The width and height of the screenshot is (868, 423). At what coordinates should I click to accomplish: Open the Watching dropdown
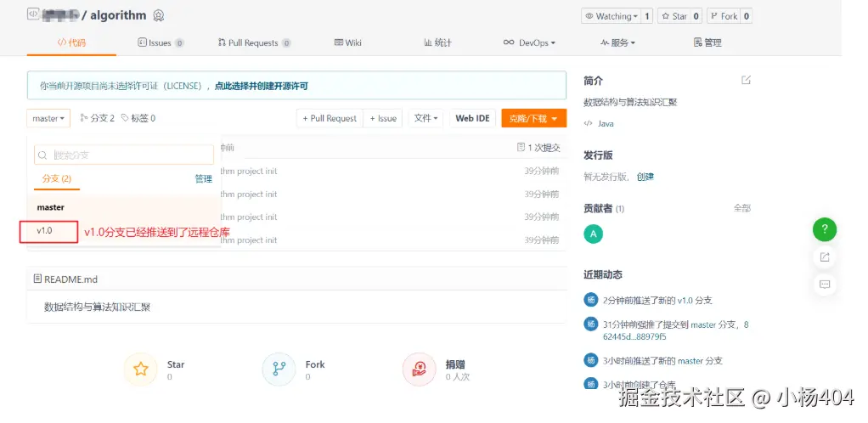612,16
